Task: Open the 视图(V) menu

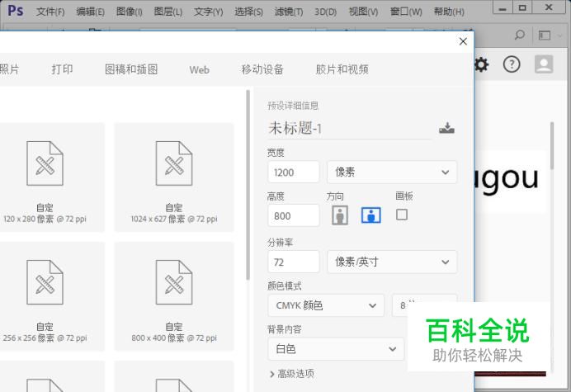Action: 363,12
